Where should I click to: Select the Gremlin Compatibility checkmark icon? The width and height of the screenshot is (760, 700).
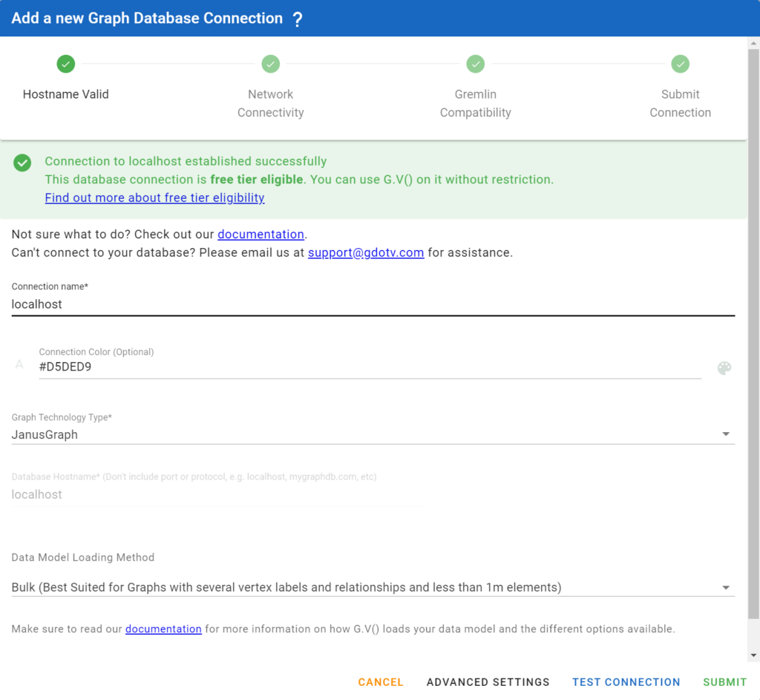tap(475, 64)
